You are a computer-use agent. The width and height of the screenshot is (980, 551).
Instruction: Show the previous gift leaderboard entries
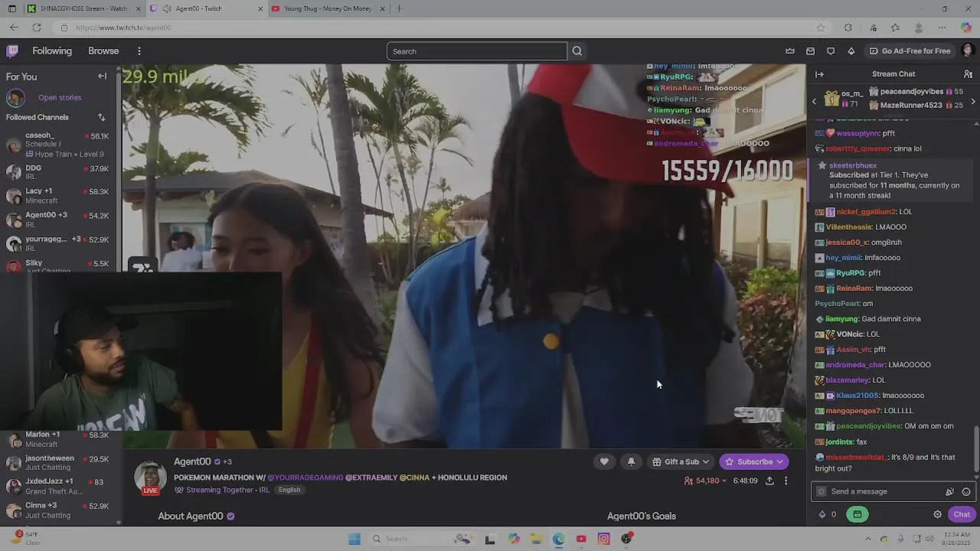coord(814,101)
